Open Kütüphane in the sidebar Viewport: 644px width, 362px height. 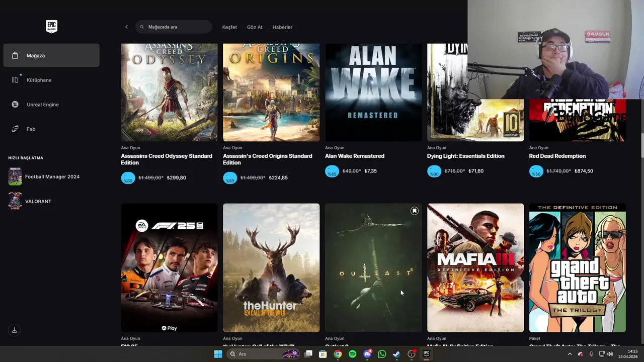point(51,80)
